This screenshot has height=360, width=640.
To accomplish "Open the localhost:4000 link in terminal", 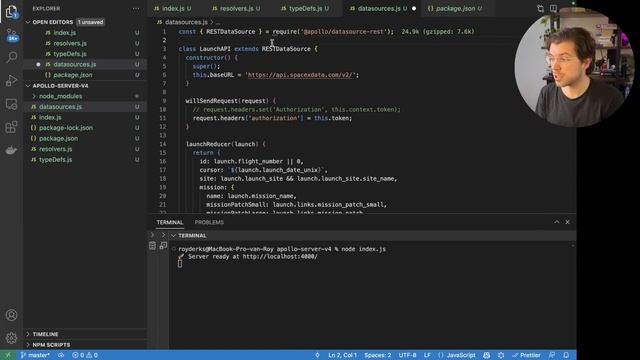I will coord(280,257).
